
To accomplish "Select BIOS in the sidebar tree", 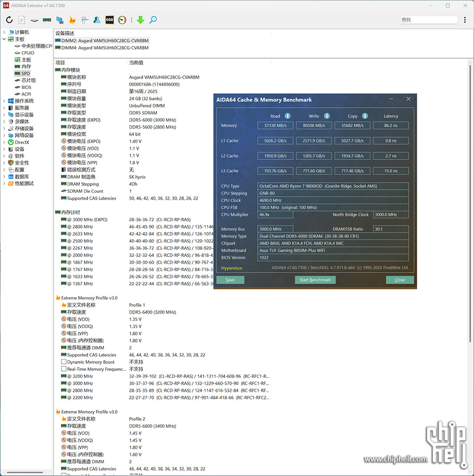I will point(23,87).
